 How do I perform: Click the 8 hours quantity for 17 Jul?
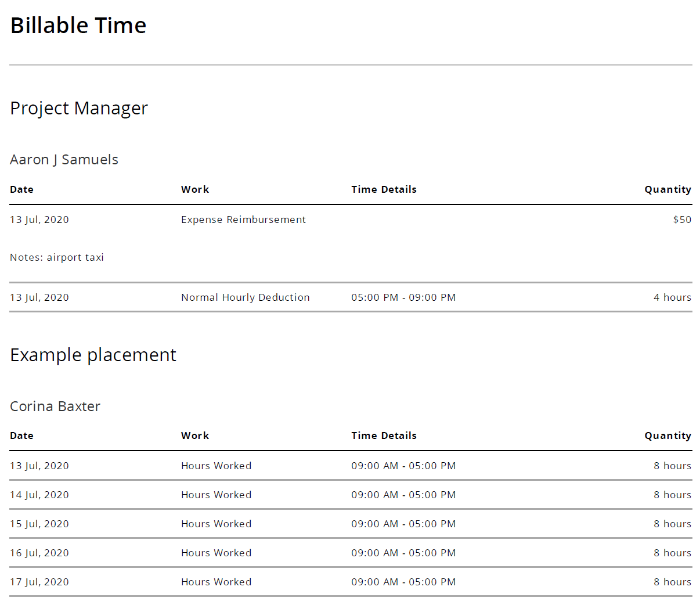click(x=672, y=582)
